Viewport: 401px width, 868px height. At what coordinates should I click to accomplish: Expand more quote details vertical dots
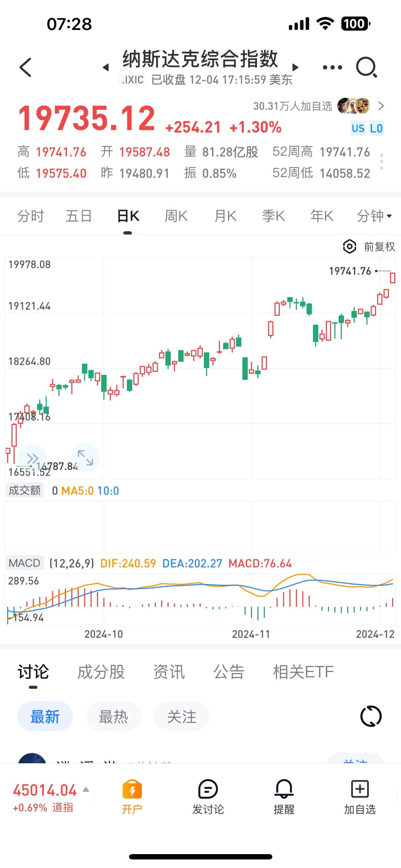click(x=382, y=162)
